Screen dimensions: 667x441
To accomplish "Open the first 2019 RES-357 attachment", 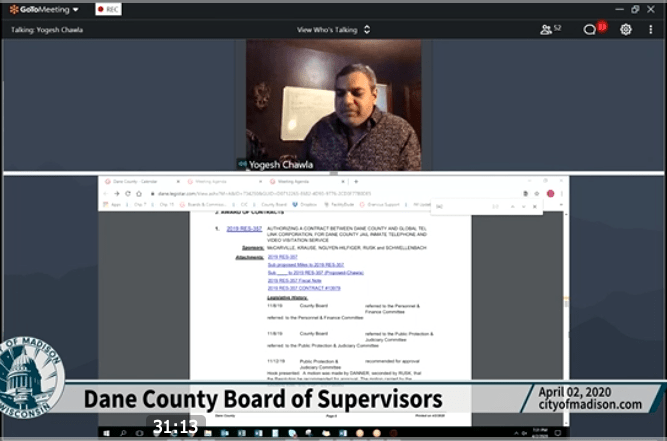I will tap(282, 257).
